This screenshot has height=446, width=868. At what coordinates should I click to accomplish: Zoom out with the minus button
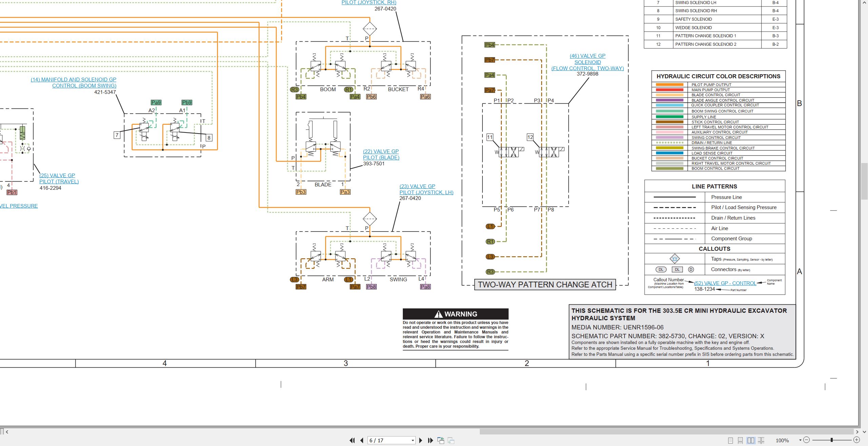coord(807,440)
